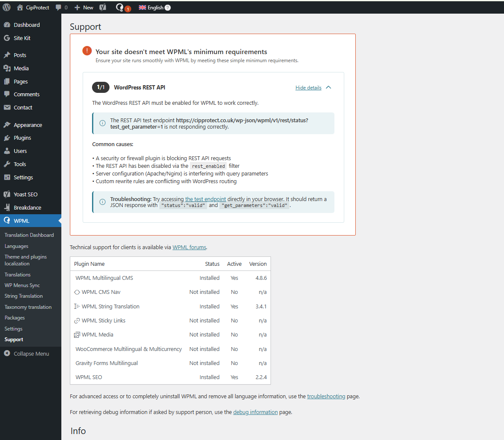The height and width of the screenshot is (440, 504).
Task: Click the Yoast SEO sidebar icon
Action: 7,194
